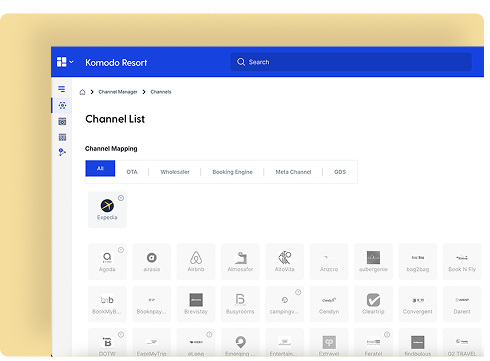Click the info badge on camping card
The height and width of the screenshot is (361, 490).
coord(298,292)
